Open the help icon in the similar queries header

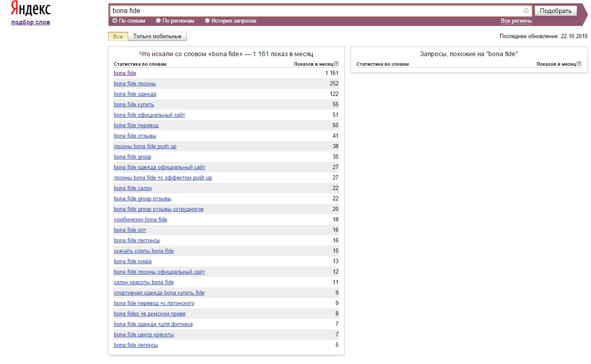[579, 64]
